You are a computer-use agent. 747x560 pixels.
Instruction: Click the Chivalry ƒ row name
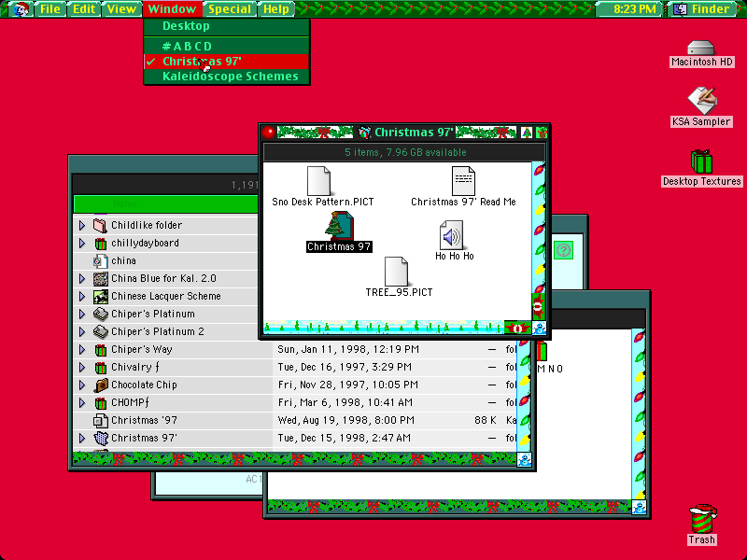pyautogui.click(x=135, y=368)
